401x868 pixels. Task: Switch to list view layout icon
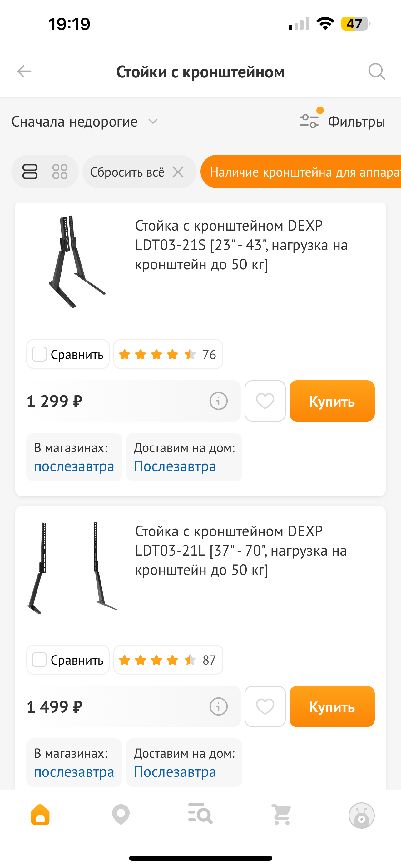[30, 172]
